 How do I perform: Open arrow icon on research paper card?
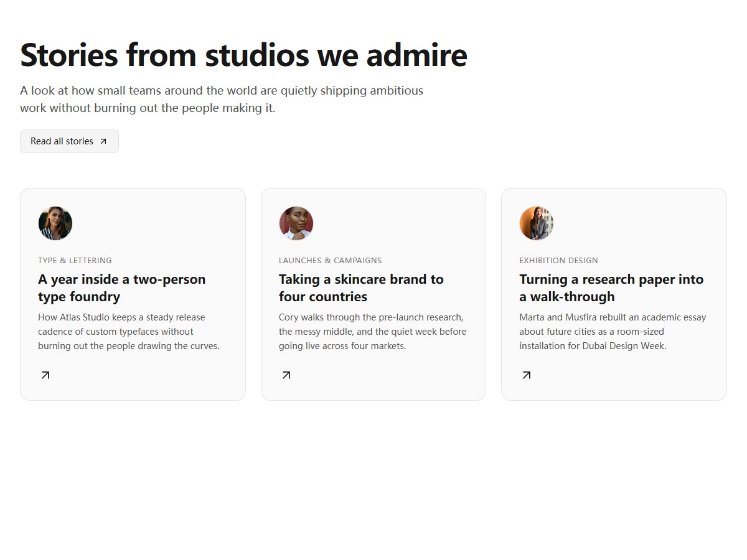click(x=527, y=375)
